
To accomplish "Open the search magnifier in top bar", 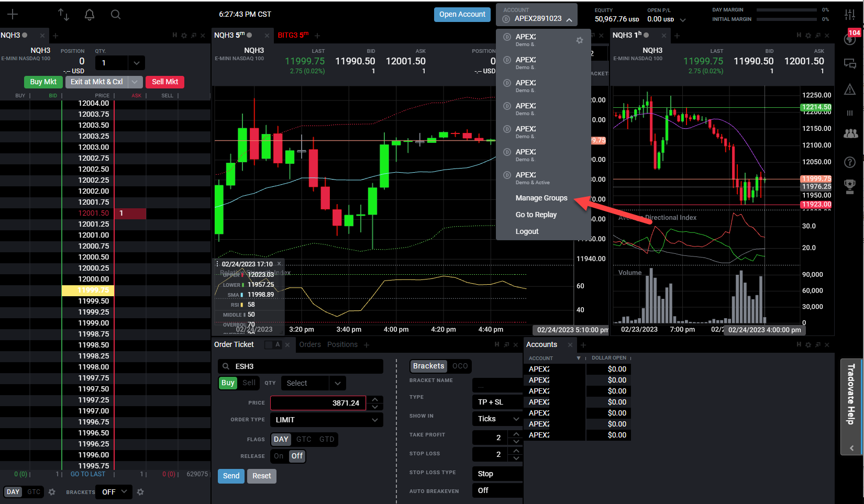I will (116, 15).
